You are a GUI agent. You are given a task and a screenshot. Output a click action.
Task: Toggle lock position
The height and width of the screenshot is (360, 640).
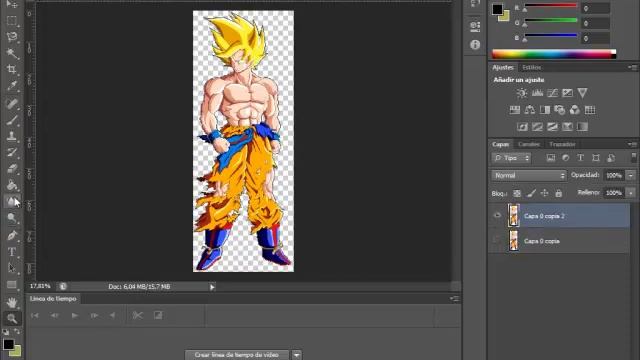(544, 193)
